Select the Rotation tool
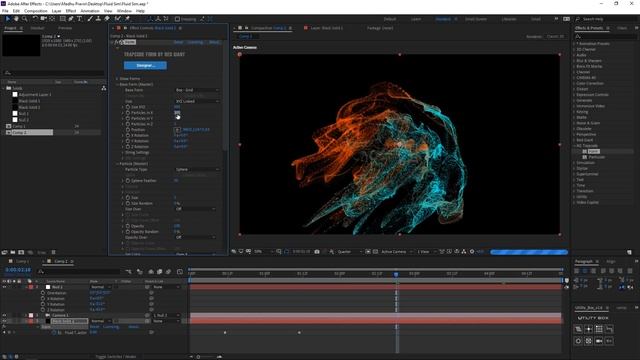 pyautogui.click(x=35, y=19)
